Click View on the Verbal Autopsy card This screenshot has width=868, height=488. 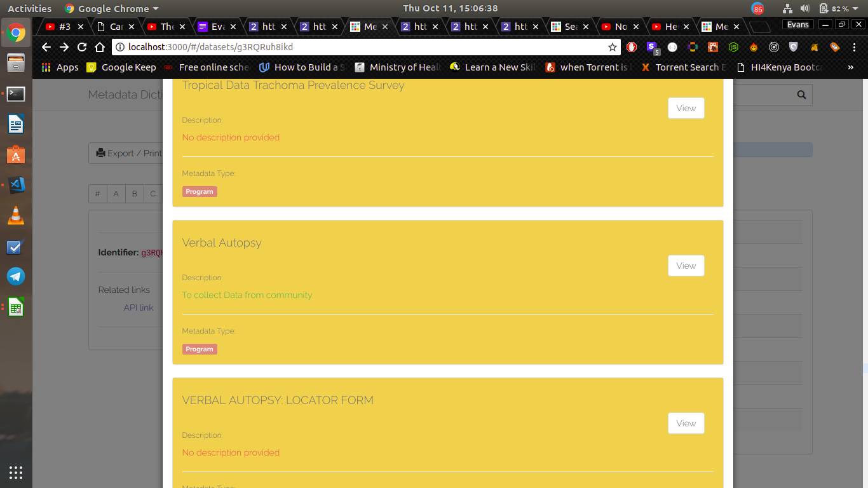pyautogui.click(x=686, y=266)
